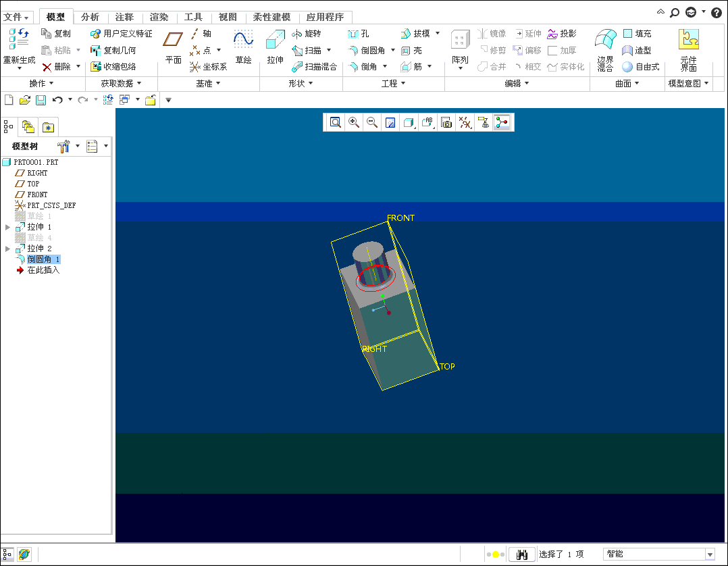Click the 坐标系 coordinate system tool
728x566 pixels.
[209, 67]
